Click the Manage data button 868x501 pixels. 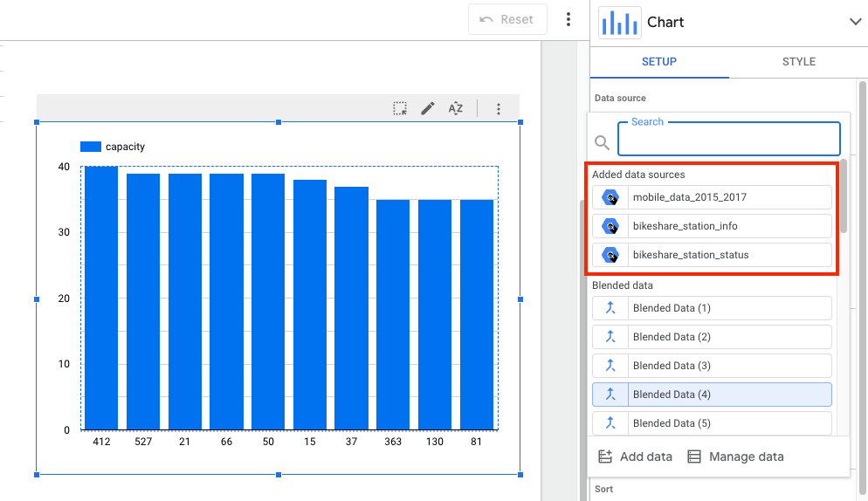[x=735, y=456]
